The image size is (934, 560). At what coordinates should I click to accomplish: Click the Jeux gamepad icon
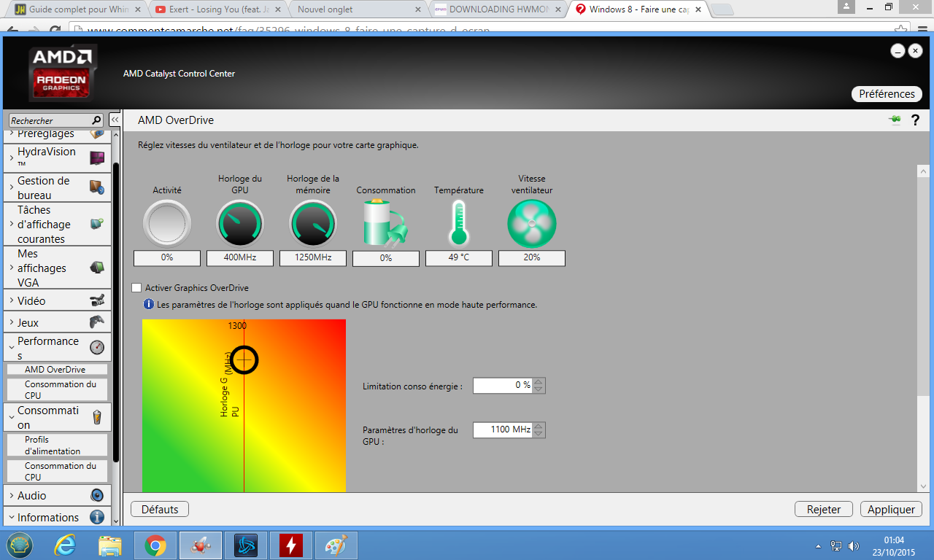pyautogui.click(x=97, y=322)
